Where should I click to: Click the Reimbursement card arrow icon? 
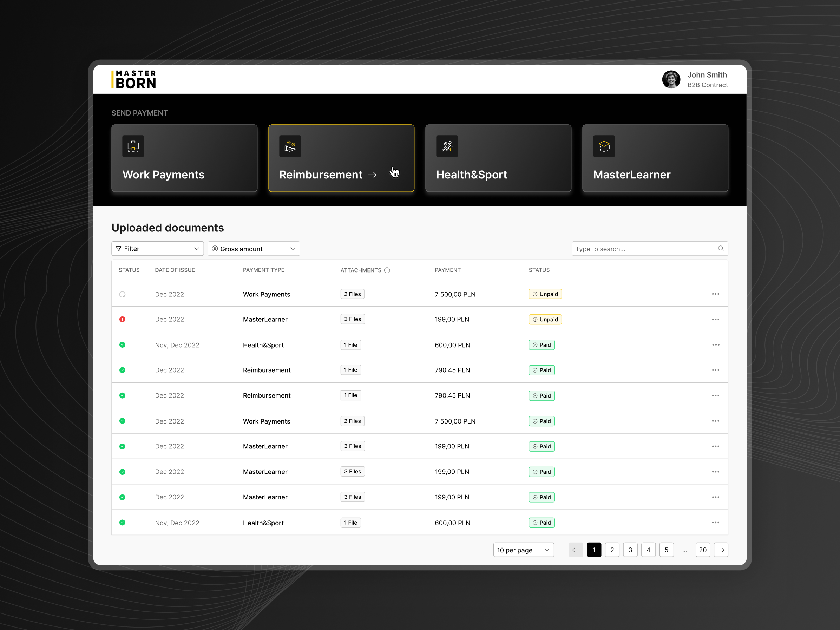coord(373,175)
